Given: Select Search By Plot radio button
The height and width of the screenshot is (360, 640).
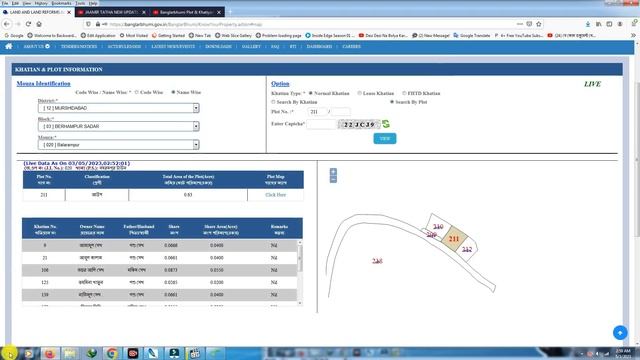Looking at the screenshot, I should pyautogui.click(x=392, y=102).
